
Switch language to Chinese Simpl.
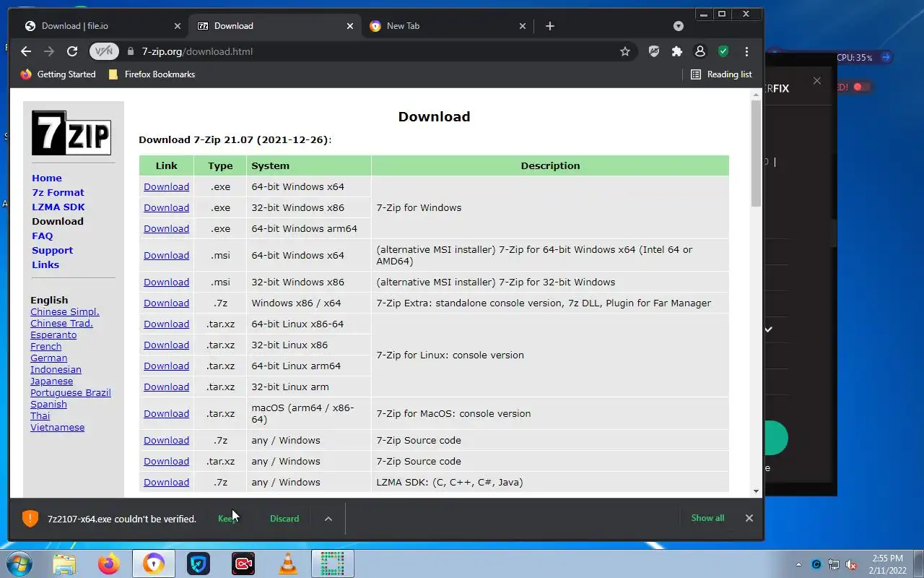pos(65,311)
